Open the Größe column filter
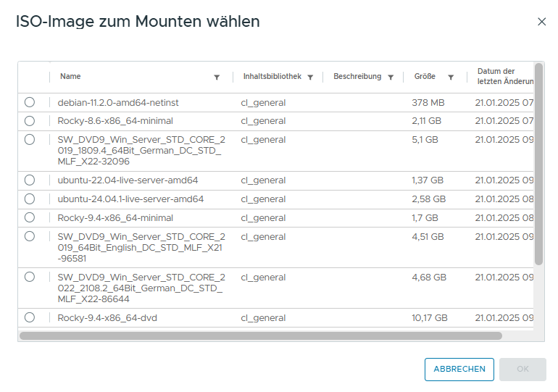This screenshot has width=558, height=392. (451, 78)
